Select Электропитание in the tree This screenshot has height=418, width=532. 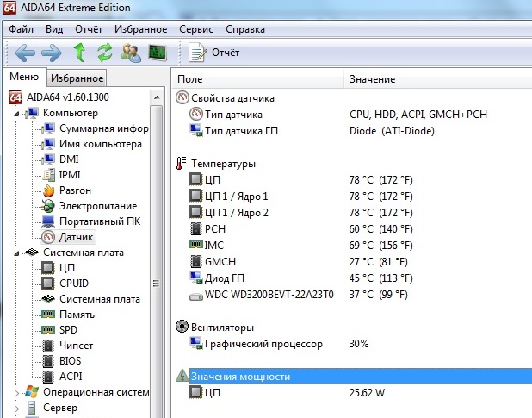(97, 206)
